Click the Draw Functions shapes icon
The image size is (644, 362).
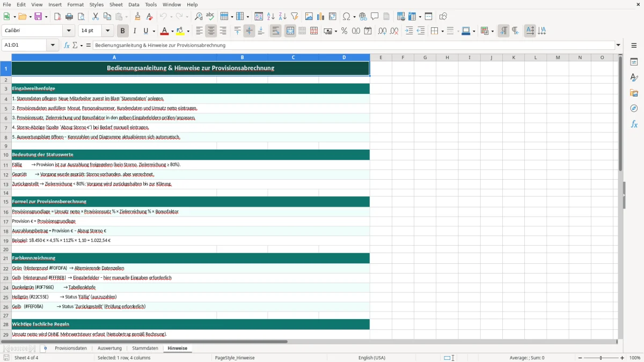point(443,17)
